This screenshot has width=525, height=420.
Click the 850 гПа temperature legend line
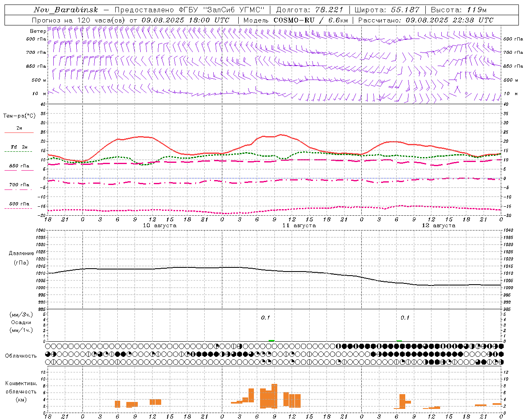[19, 171]
